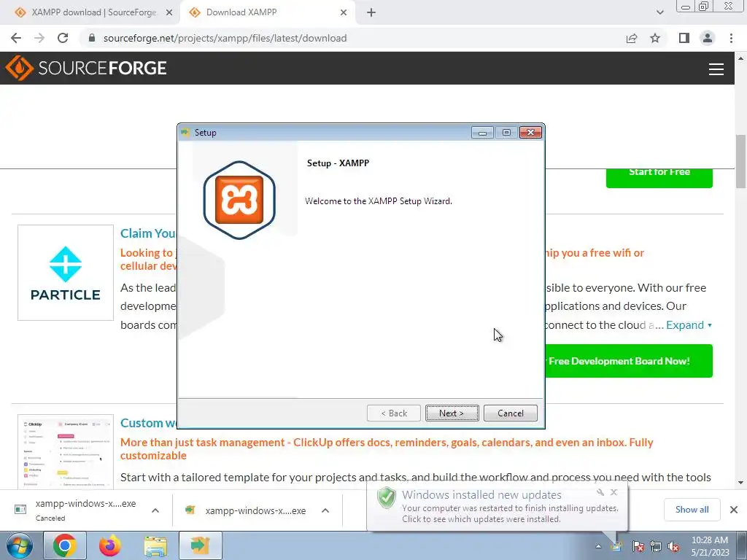Click the Action Center flag tray icon
Viewport: 747px width, 560px height.
click(x=638, y=547)
